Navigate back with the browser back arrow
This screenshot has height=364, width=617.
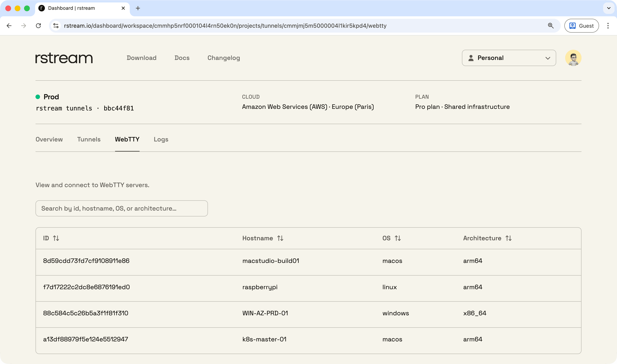(x=9, y=25)
